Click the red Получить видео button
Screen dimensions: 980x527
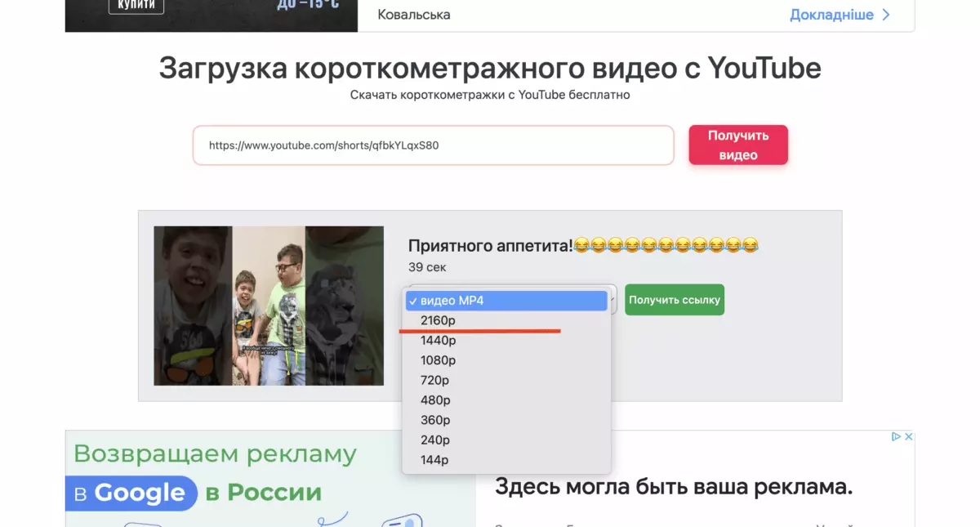(x=738, y=145)
